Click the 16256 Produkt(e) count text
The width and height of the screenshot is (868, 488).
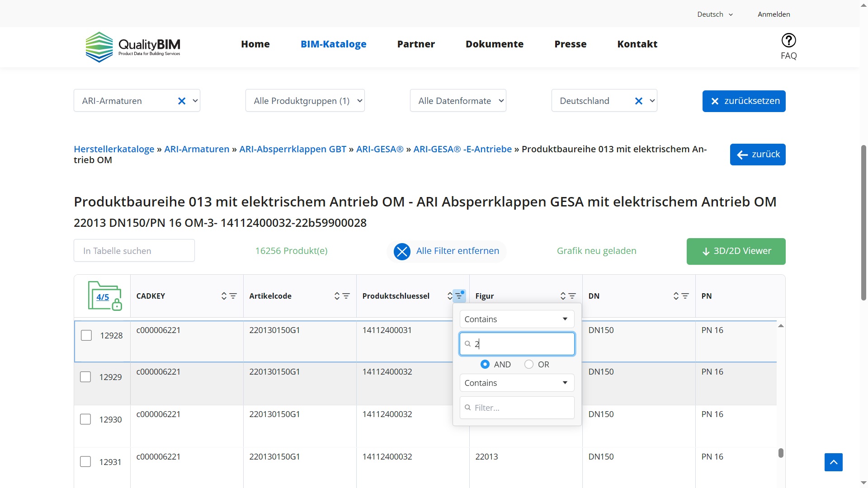[x=291, y=251]
